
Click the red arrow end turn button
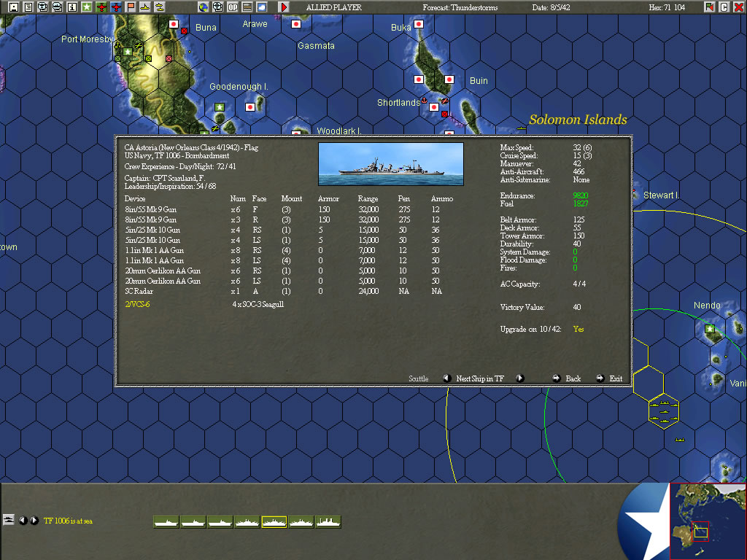coord(284,7)
